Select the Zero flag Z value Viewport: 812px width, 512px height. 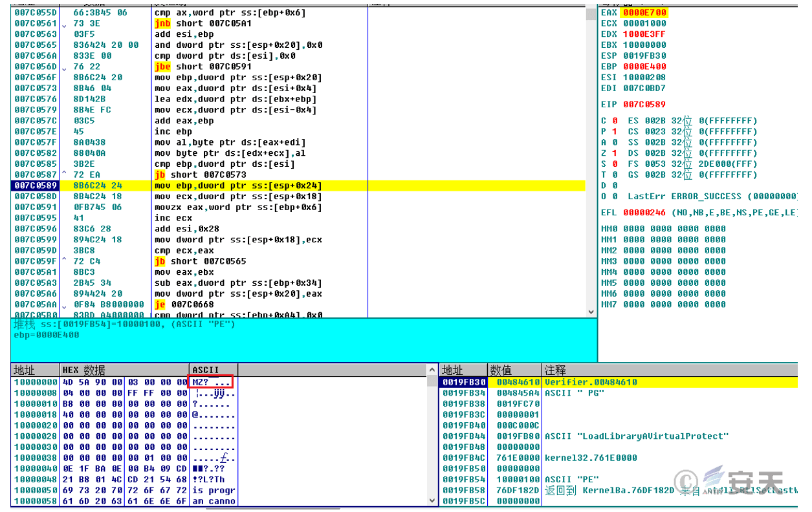tap(614, 154)
